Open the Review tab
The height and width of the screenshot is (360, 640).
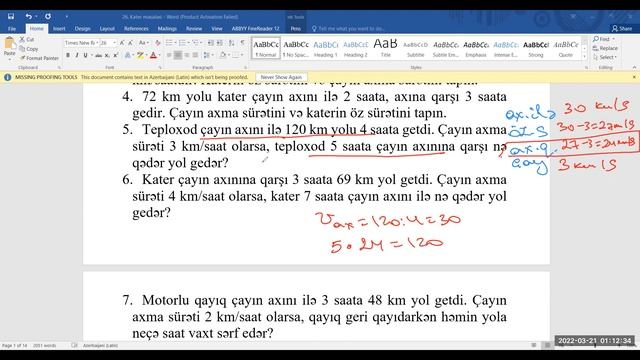[194, 29]
